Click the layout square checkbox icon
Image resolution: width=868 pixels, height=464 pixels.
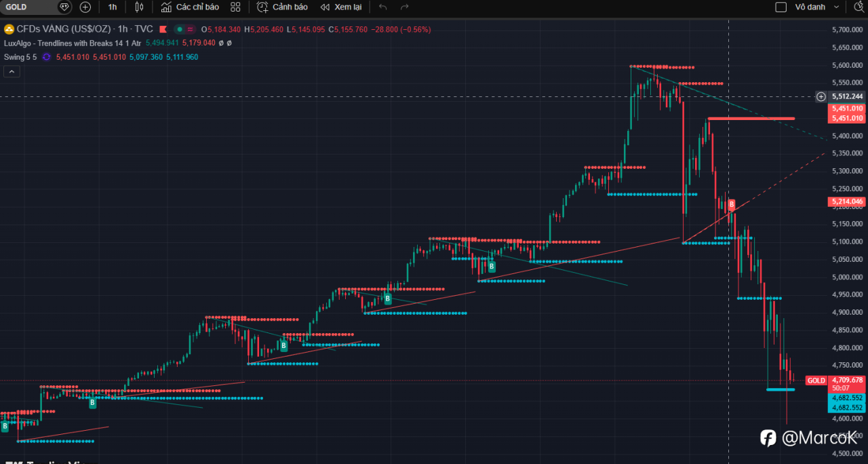tap(781, 7)
